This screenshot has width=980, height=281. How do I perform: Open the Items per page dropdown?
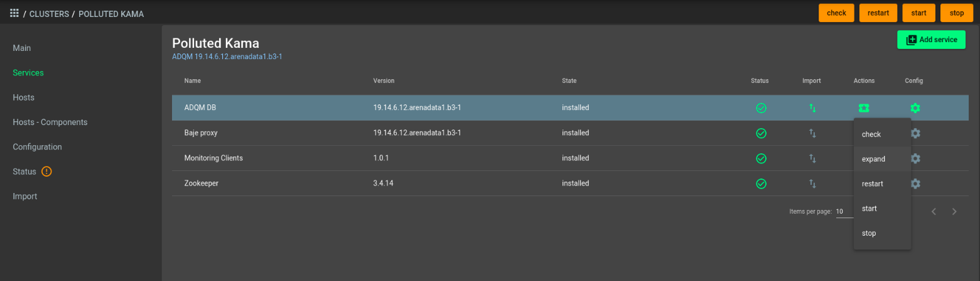[844, 212]
